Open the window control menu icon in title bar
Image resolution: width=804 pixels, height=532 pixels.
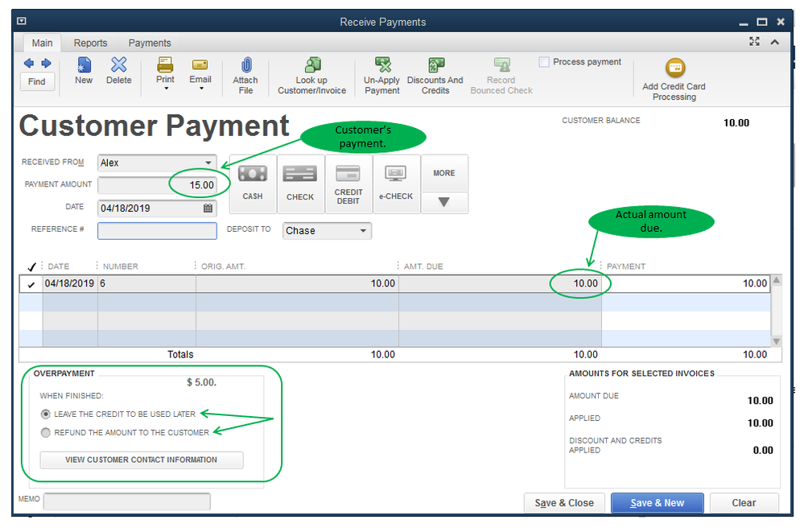click(22, 21)
